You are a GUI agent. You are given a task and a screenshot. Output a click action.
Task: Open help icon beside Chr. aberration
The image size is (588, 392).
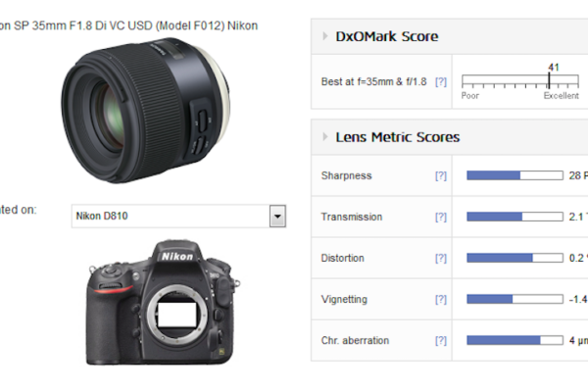pyautogui.click(x=441, y=341)
